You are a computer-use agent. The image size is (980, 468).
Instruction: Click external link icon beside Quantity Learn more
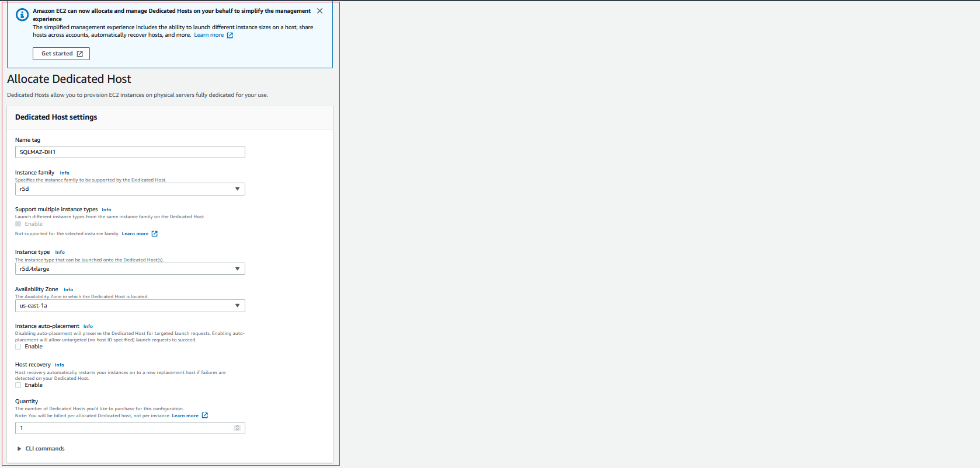[x=204, y=415]
